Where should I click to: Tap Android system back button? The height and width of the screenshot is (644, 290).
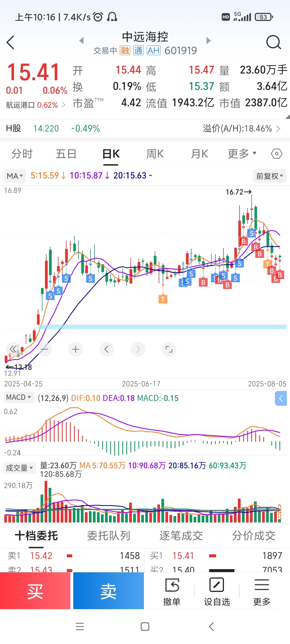point(211,627)
